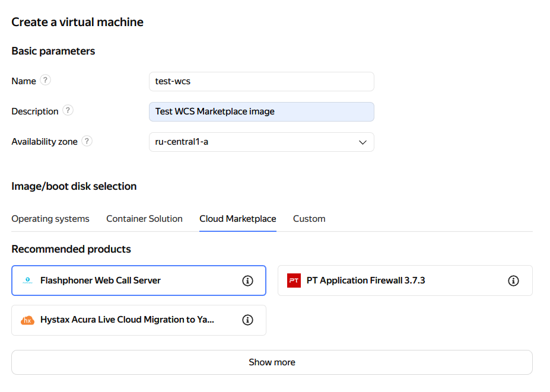550x392 pixels.
Task: Click the help icon beside Description
Action: coord(68,111)
